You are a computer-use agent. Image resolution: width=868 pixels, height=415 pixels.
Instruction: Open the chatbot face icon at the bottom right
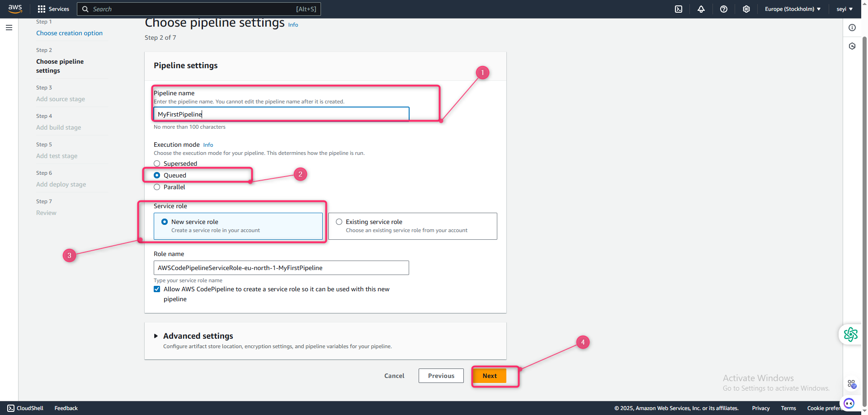849,403
